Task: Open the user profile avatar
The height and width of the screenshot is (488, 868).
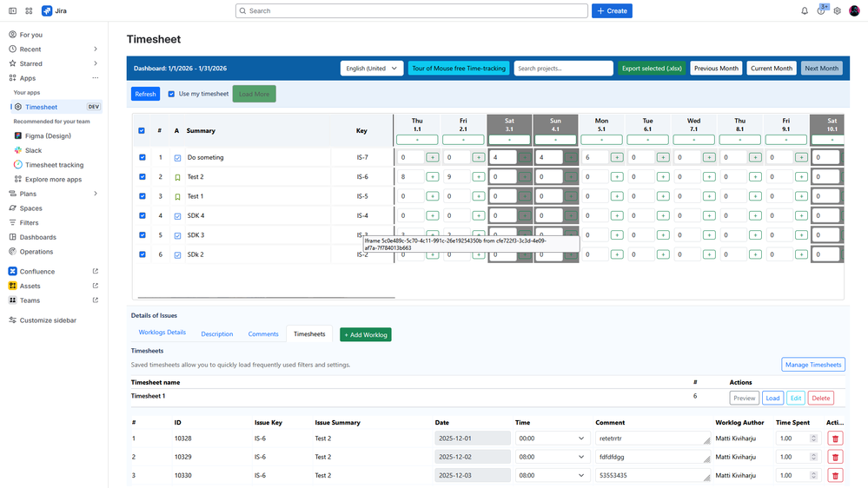Action: point(854,10)
